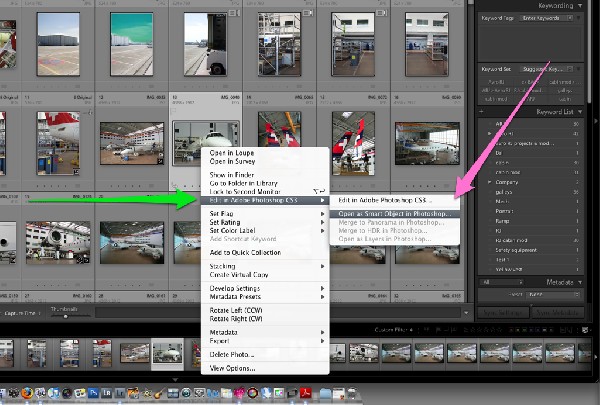Select Show in Finder
The height and width of the screenshot is (405, 600).
(232, 175)
